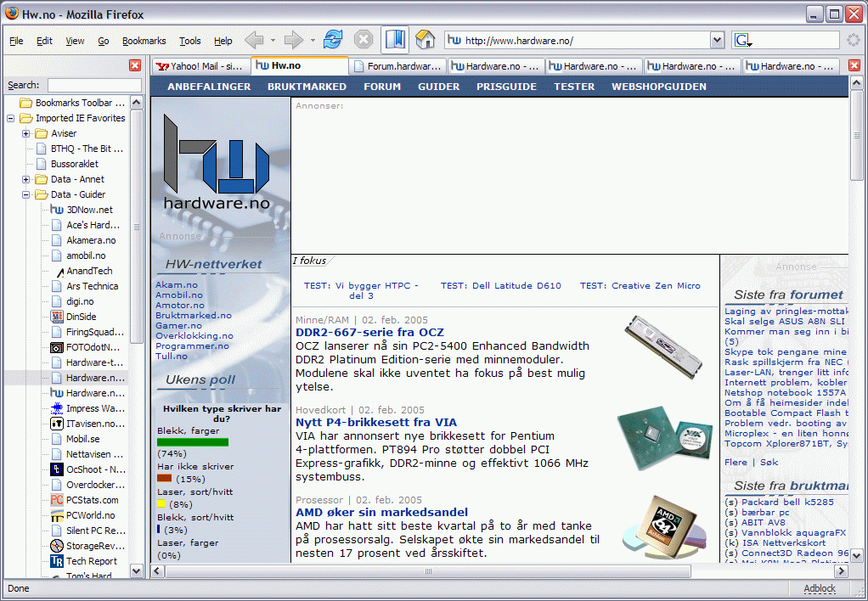
Task: Click the green Blekk, farger poll bar
Action: pos(193,442)
